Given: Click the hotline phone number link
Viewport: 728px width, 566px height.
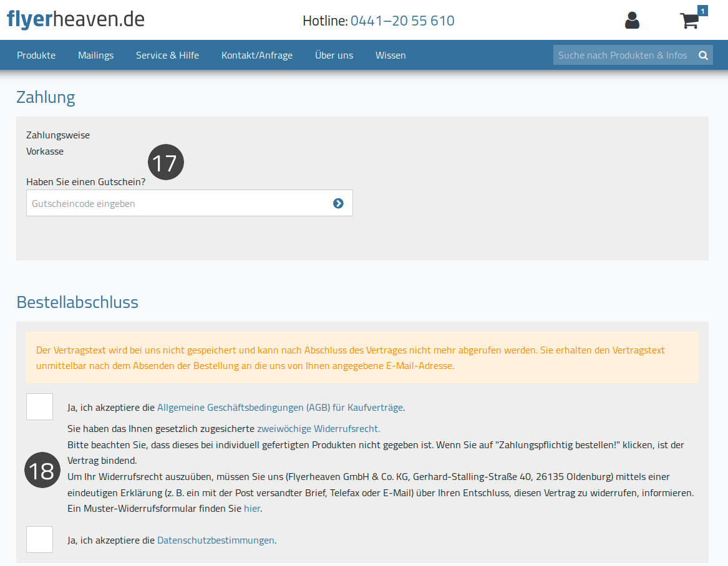Looking at the screenshot, I should [x=402, y=21].
